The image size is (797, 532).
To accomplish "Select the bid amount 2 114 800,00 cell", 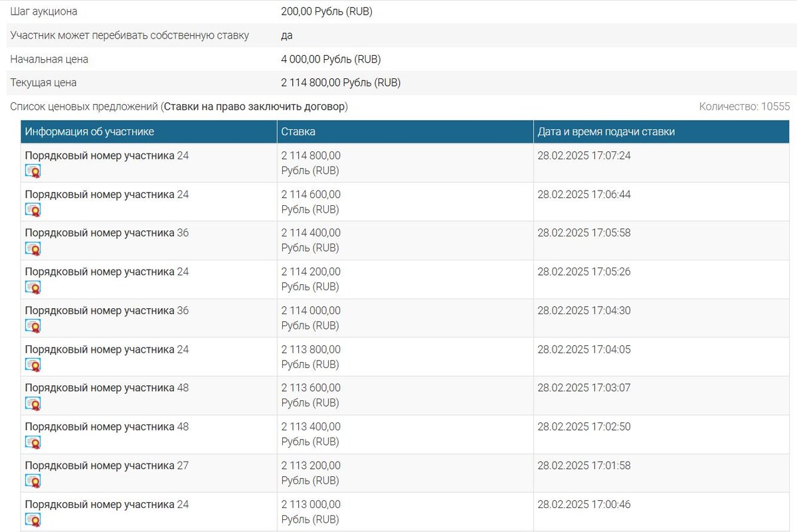I will point(405,163).
